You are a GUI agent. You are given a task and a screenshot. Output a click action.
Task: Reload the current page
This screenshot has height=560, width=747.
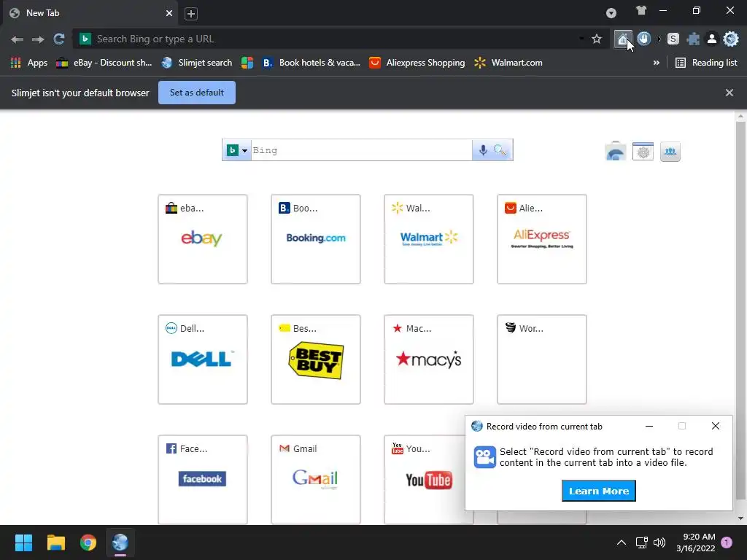(x=58, y=39)
